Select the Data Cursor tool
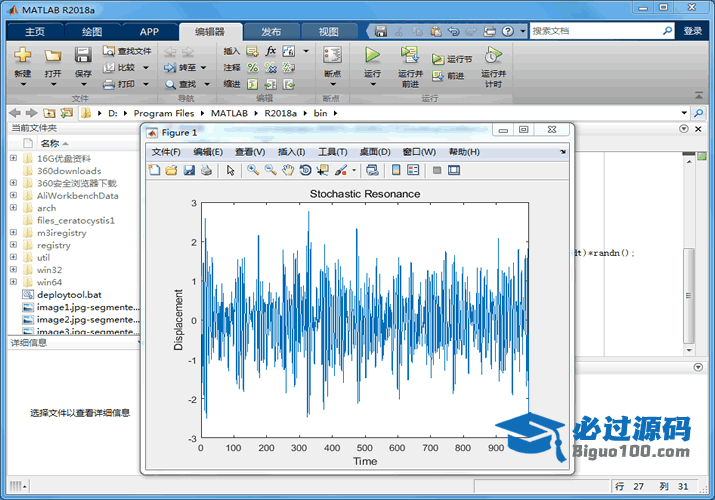 click(x=322, y=170)
